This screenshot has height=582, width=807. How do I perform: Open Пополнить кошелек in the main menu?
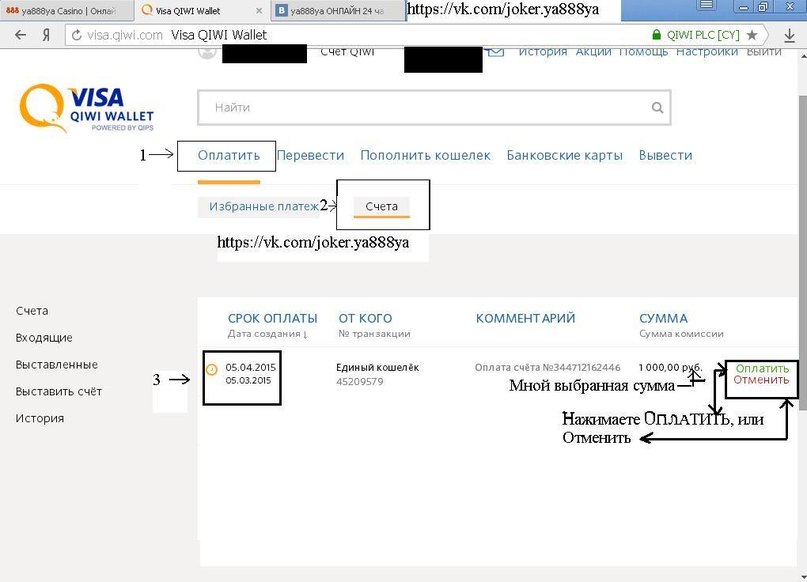[425, 155]
